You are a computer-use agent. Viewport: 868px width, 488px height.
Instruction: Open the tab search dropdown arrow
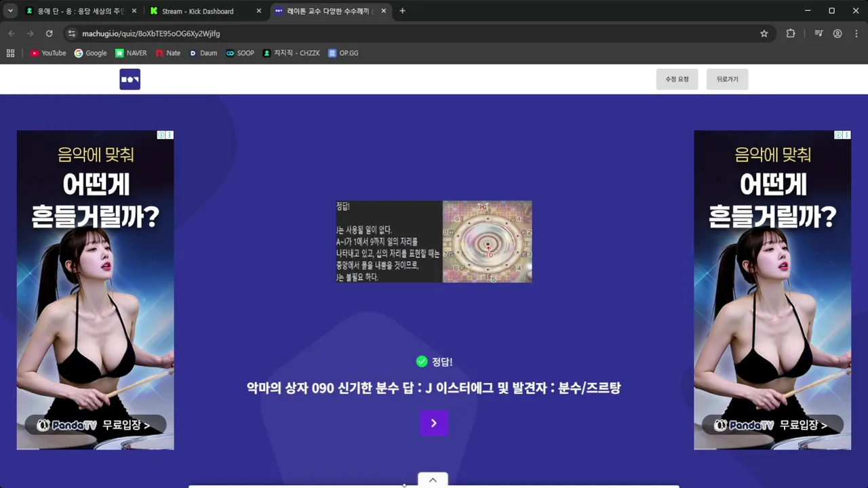pyautogui.click(x=10, y=11)
